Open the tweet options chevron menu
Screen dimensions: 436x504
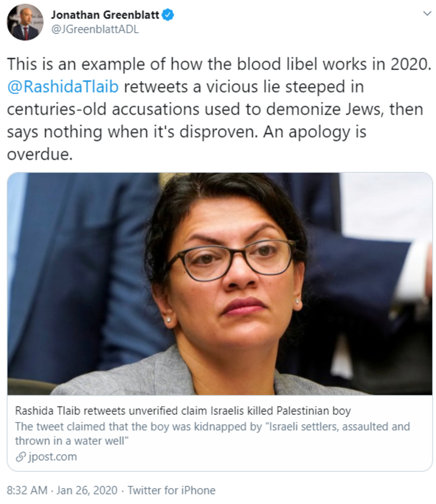[x=427, y=14]
